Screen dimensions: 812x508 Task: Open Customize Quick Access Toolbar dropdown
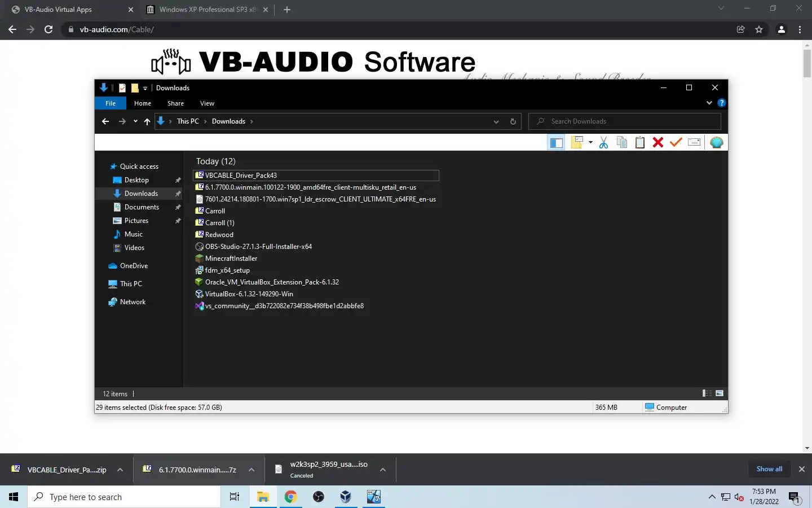(145, 88)
